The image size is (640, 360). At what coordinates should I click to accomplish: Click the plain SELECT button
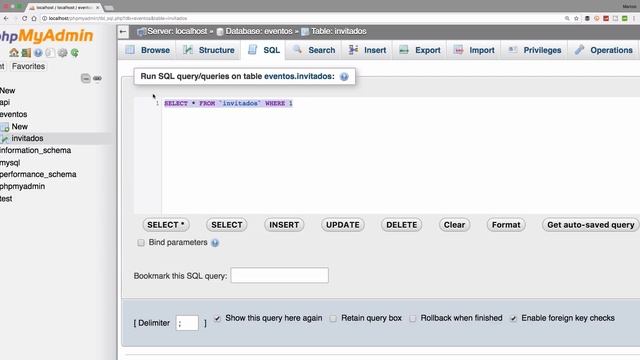(227, 225)
